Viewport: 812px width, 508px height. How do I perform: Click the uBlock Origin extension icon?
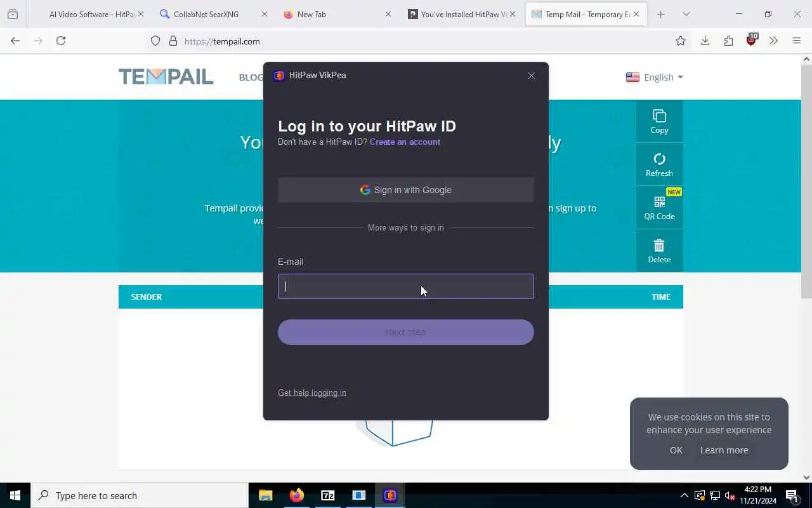click(x=752, y=40)
